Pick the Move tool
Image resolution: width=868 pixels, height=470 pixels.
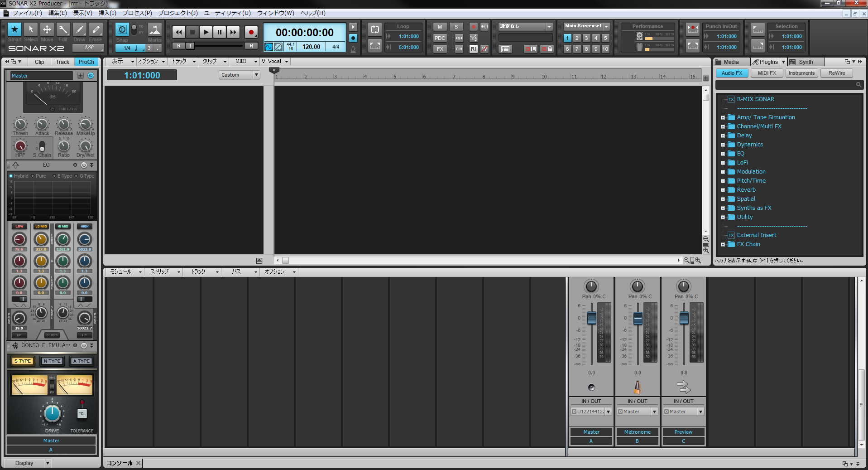[x=47, y=29]
